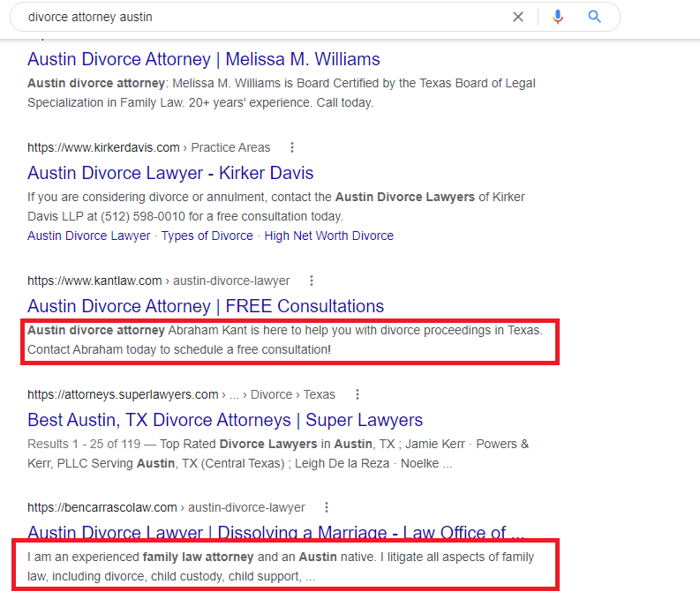Click the Melissa M. Williams Board Certified snippet text
This screenshot has width=700, height=599.
tap(282, 93)
